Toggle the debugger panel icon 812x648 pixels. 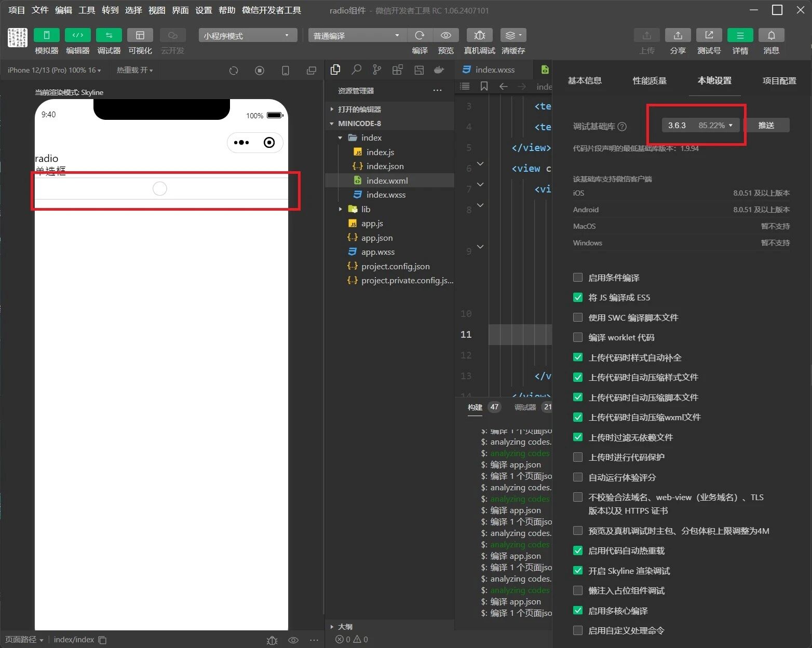tap(109, 35)
